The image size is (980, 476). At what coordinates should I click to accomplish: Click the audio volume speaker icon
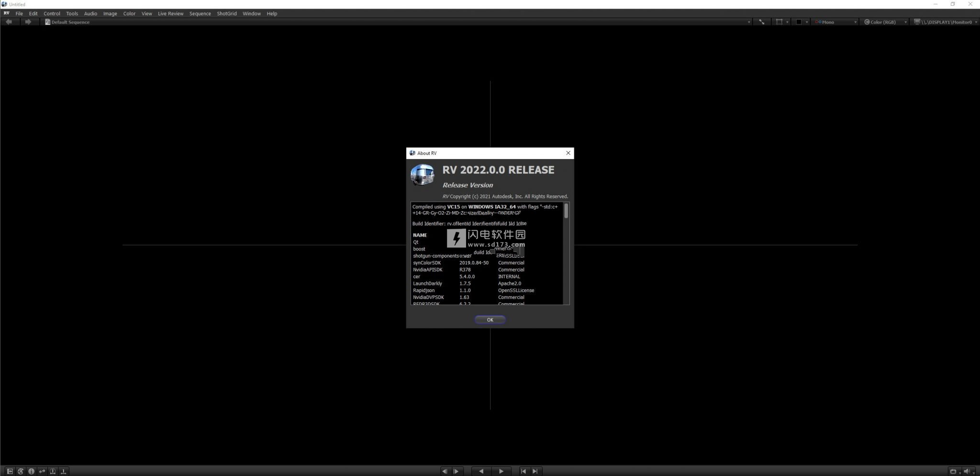click(x=966, y=471)
